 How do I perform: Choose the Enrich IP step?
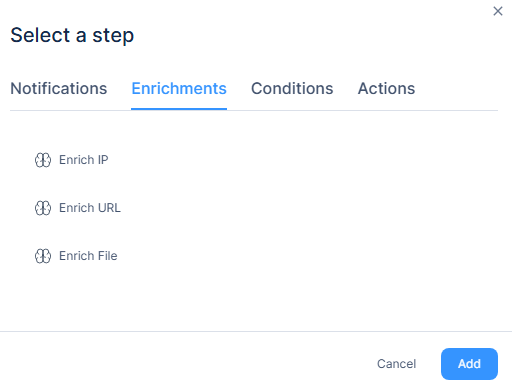(x=72, y=160)
